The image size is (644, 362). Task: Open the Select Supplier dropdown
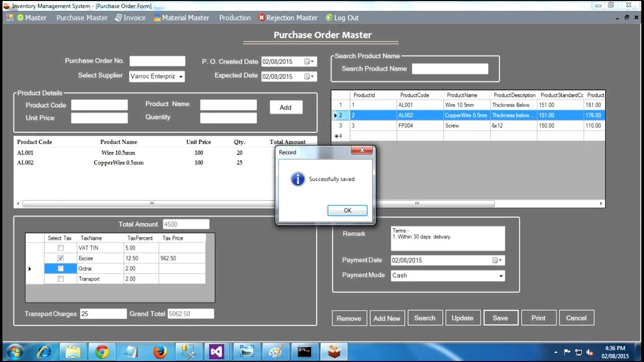tap(181, 76)
